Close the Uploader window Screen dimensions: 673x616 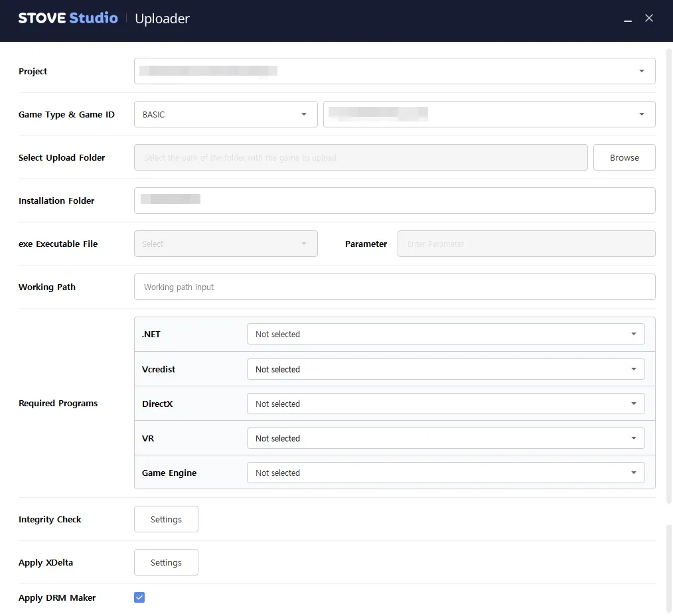649,18
